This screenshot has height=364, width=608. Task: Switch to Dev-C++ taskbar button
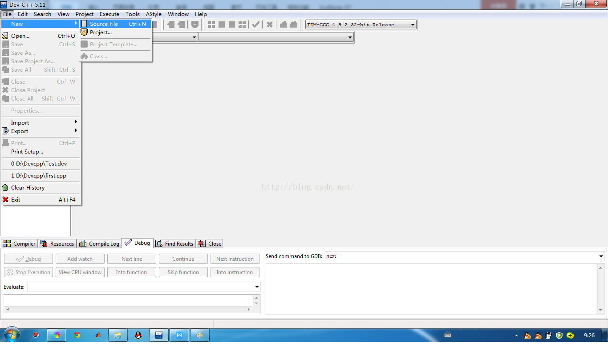[x=158, y=335]
